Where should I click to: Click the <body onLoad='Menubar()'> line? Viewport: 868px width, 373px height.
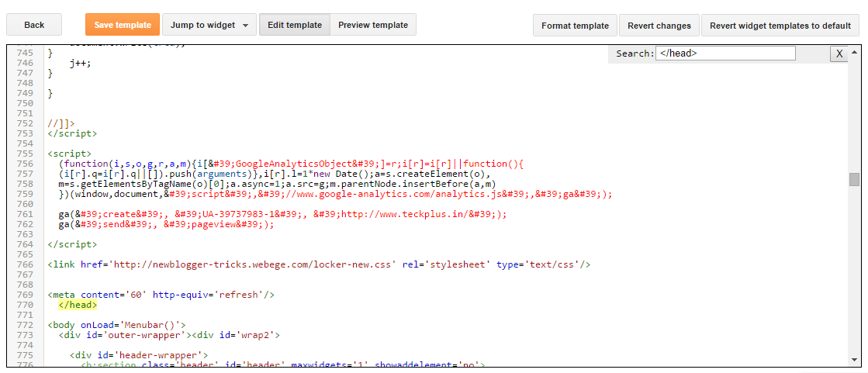117,325
